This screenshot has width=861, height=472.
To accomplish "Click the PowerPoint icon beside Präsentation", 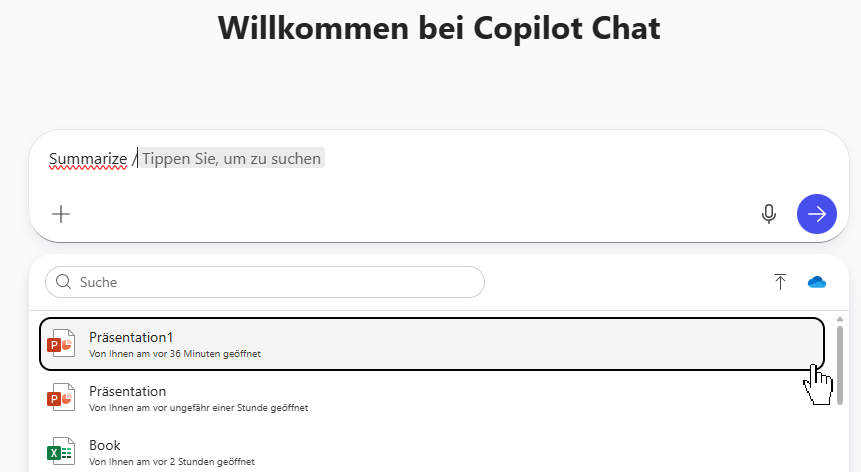I will pos(62,398).
